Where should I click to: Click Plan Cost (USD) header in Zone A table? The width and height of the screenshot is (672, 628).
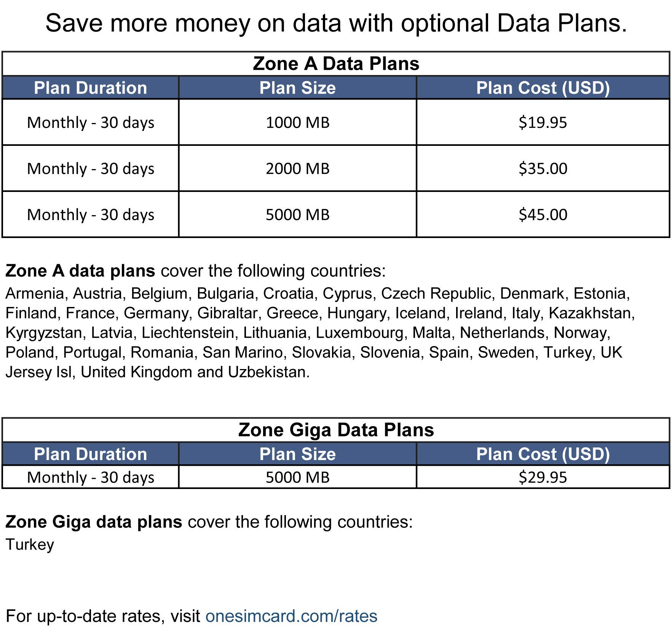pos(543,88)
